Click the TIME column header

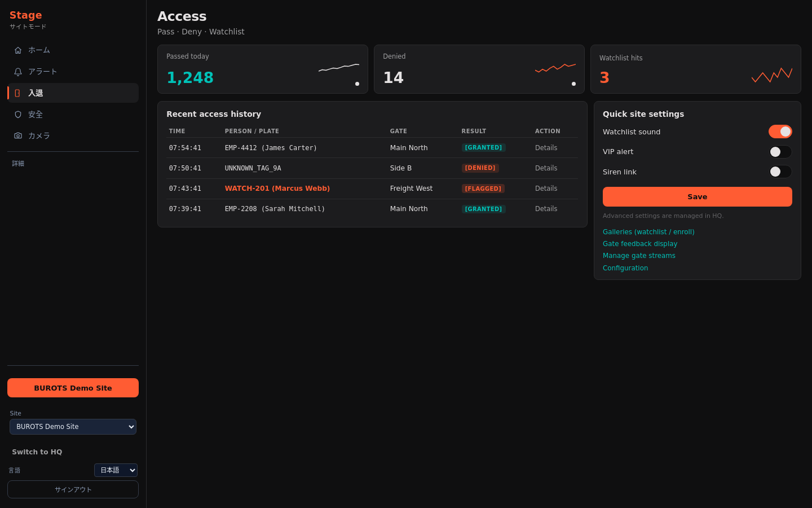tap(177, 131)
